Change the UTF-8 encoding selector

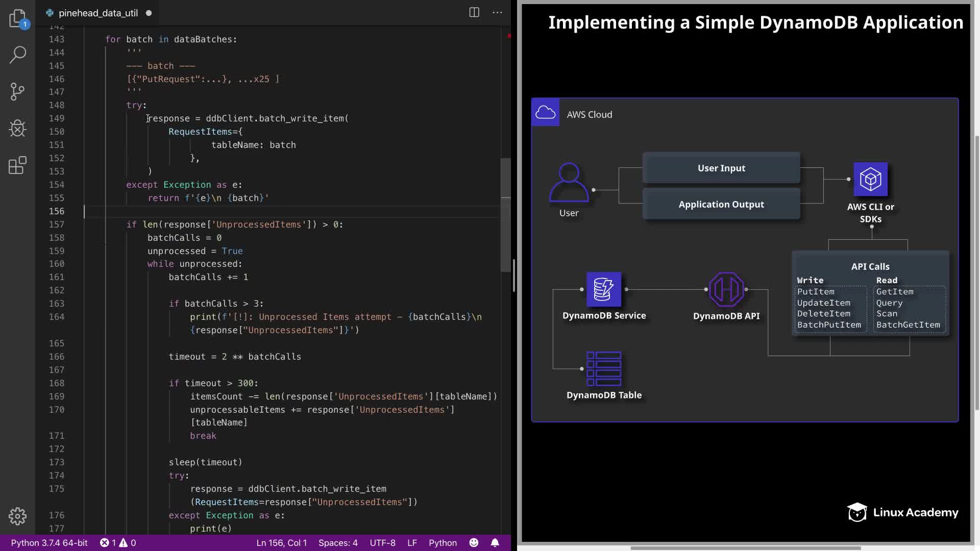pyautogui.click(x=382, y=542)
